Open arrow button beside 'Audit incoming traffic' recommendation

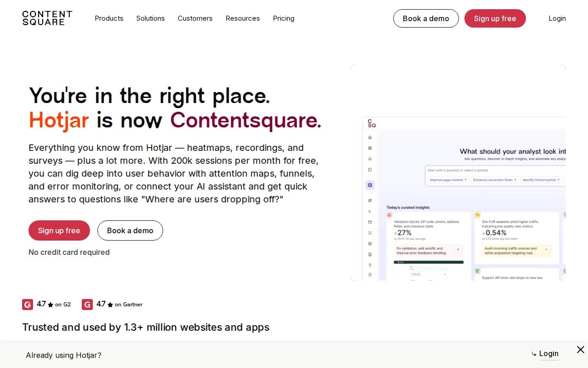(x=546, y=249)
